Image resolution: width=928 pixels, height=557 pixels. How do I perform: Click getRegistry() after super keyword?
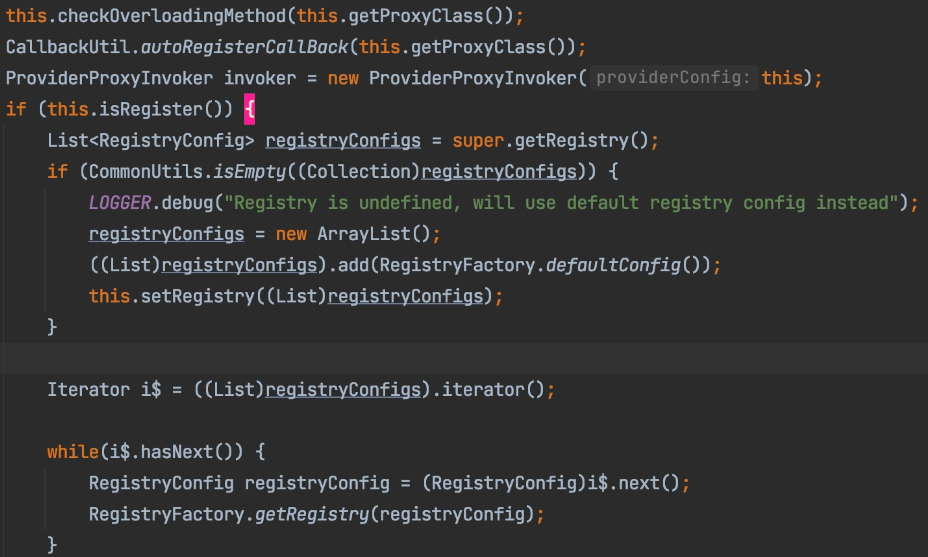click(582, 141)
